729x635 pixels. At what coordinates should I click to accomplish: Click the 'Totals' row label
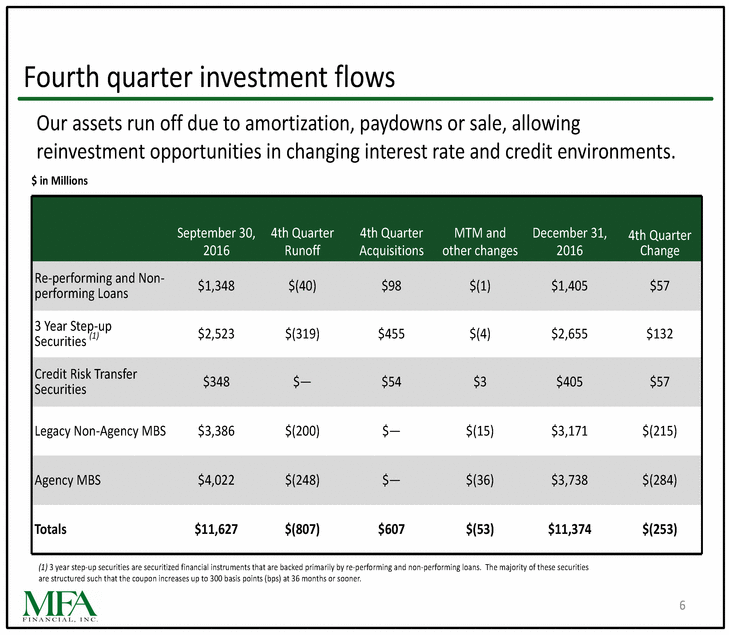coord(51,529)
